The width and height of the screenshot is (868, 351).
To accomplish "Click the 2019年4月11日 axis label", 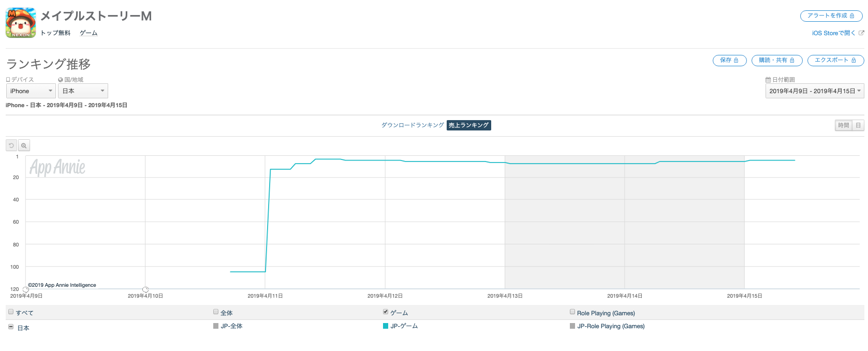I will pos(265,296).
